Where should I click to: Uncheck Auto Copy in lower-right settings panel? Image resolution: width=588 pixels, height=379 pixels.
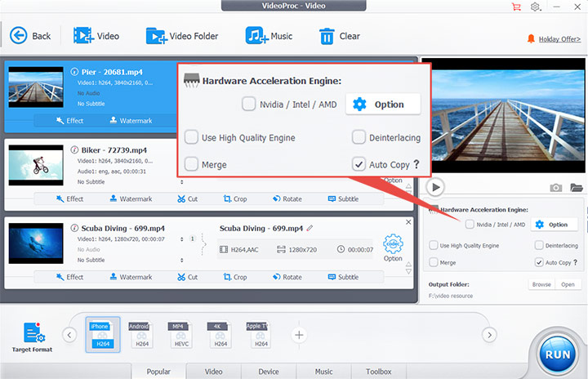click(x=538, y=263)
